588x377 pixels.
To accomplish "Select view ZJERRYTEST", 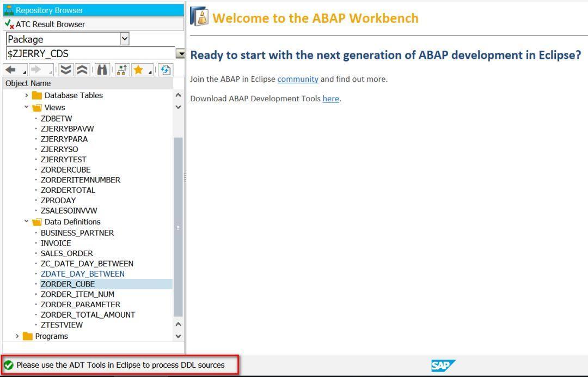I will (63, 160).
